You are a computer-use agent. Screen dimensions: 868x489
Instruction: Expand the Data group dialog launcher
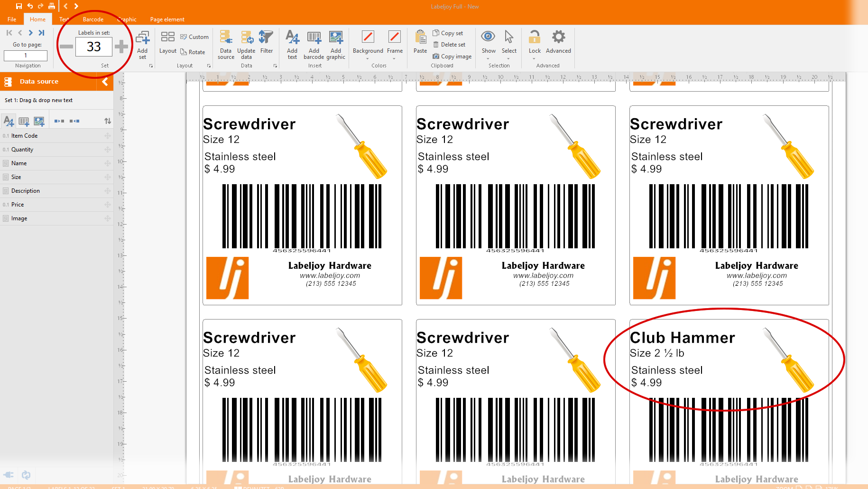(x=275, y=66)
